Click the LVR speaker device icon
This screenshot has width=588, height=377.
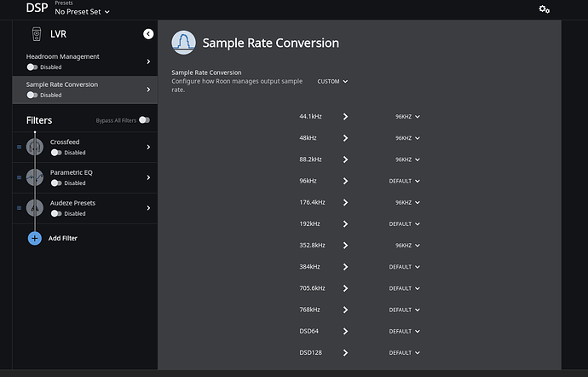click(x=37, y=34)
